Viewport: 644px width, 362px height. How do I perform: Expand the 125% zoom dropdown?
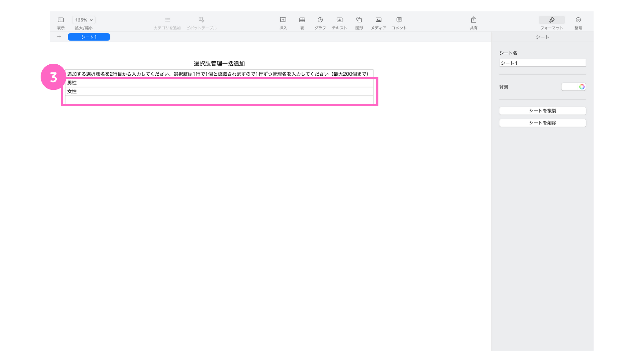point(84,20)
